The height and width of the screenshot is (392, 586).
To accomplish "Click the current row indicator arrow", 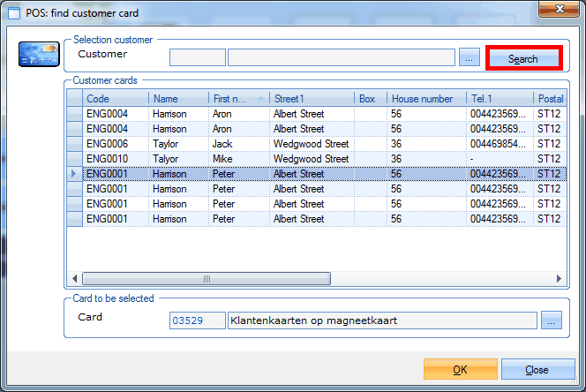I will (x=74, y=174).
